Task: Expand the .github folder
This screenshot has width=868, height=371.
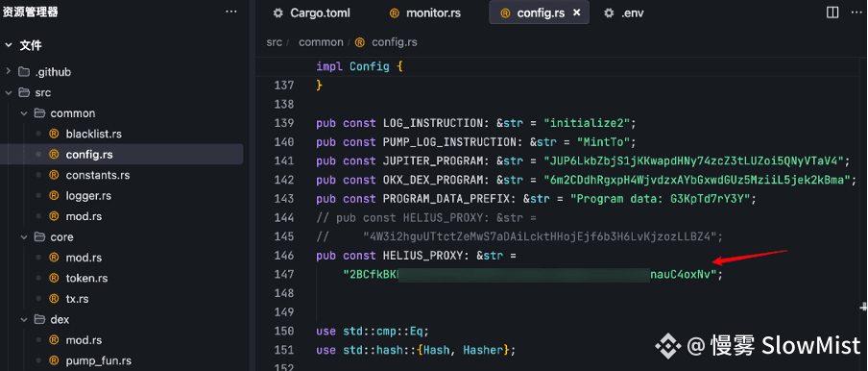Action: click(9, 72)
